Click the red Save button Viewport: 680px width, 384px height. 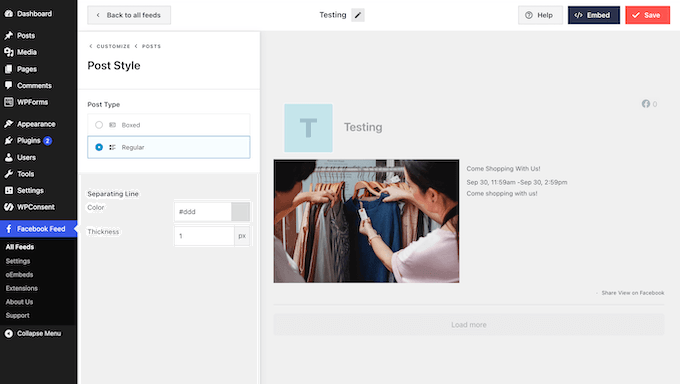(x=647, y=15)
